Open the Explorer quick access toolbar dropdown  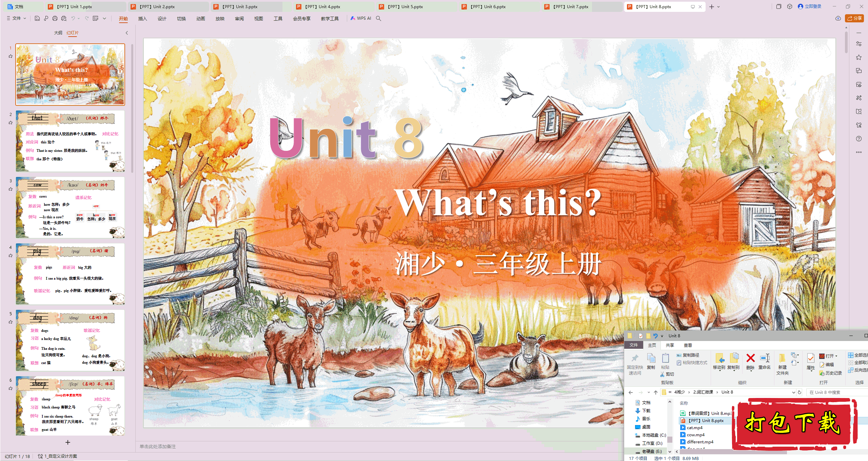tap(662, 336)
